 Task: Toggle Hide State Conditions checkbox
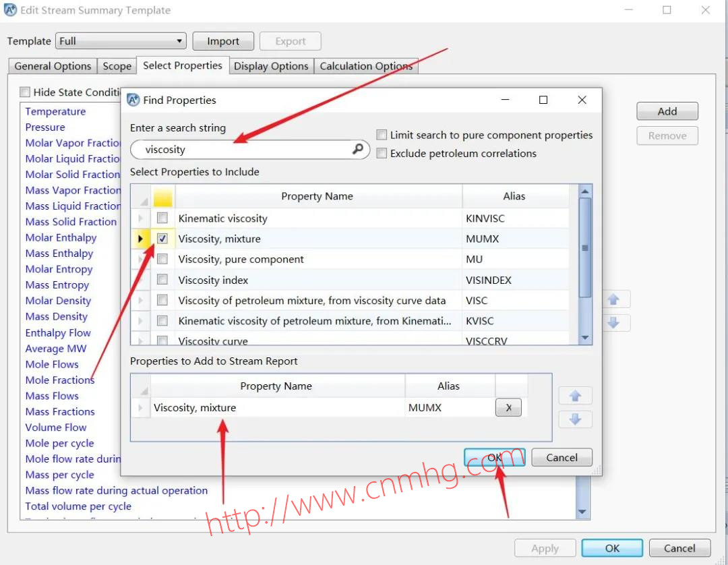25,92
